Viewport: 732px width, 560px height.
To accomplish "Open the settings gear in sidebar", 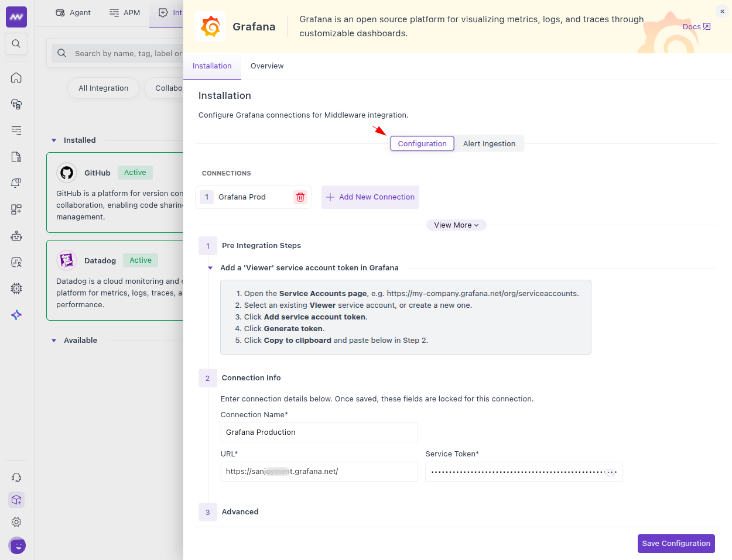I will pyautogui.click(x=16, y=522).
